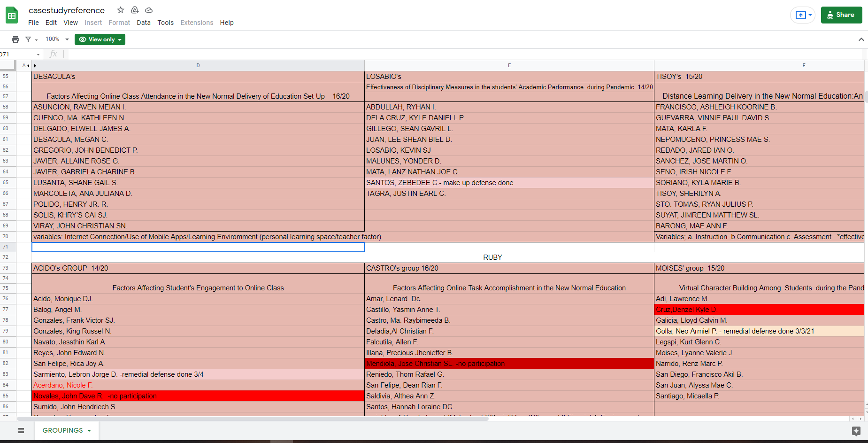Open the Tools menu
The image size is (868, 443).
click(x=166, y=23)
